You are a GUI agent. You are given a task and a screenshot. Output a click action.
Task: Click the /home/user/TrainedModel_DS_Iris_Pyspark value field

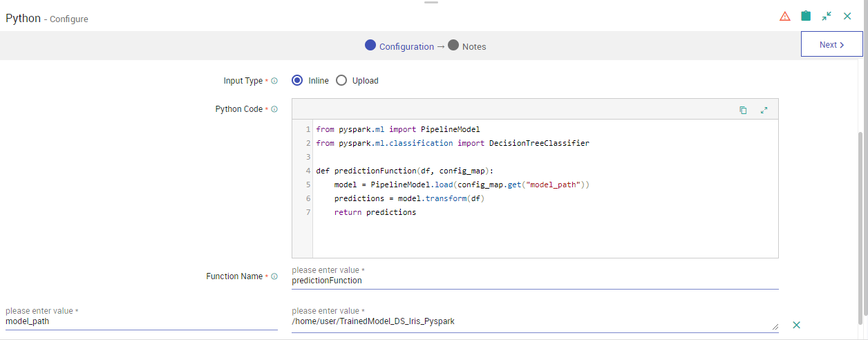point(535,322)
